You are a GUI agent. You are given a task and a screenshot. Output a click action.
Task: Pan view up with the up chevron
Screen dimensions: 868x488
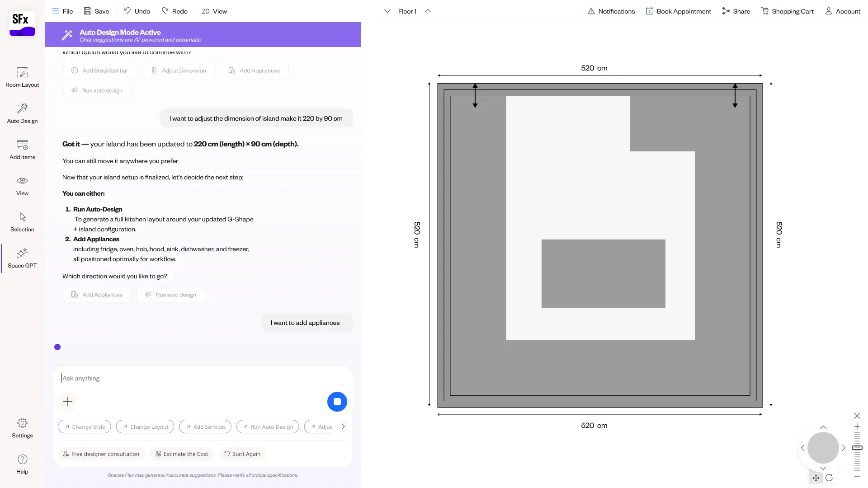pos(823,427)
